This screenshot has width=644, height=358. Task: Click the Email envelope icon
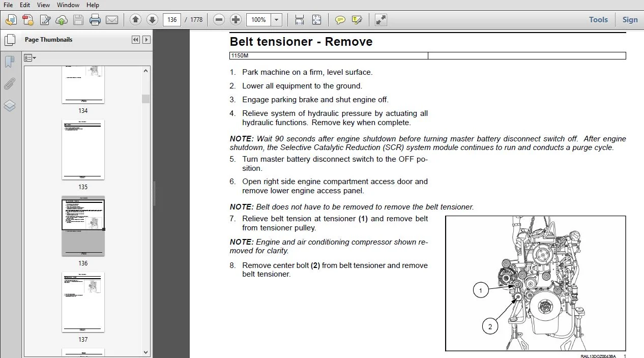pos(112,20)
